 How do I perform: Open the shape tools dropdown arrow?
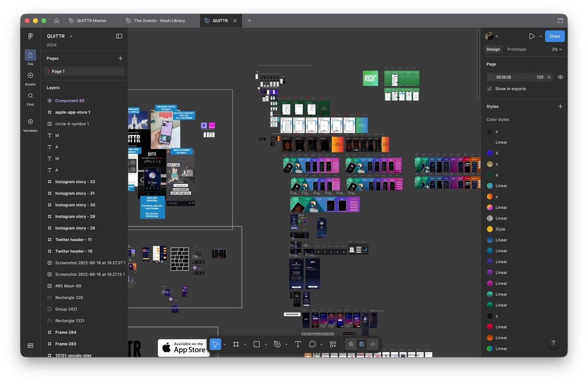(266, 344)
